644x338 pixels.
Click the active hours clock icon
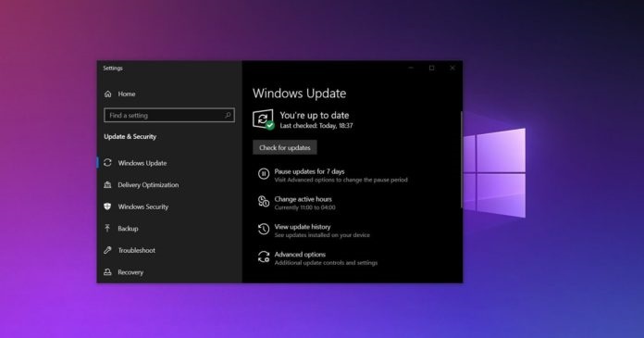click(x=264, y=202)
